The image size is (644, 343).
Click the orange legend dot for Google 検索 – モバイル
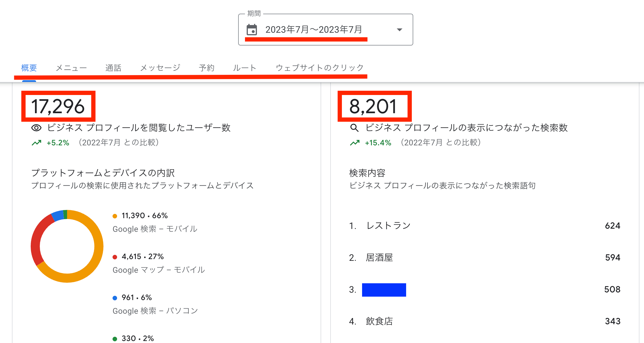pyautogui.click(x=115, y=216)
